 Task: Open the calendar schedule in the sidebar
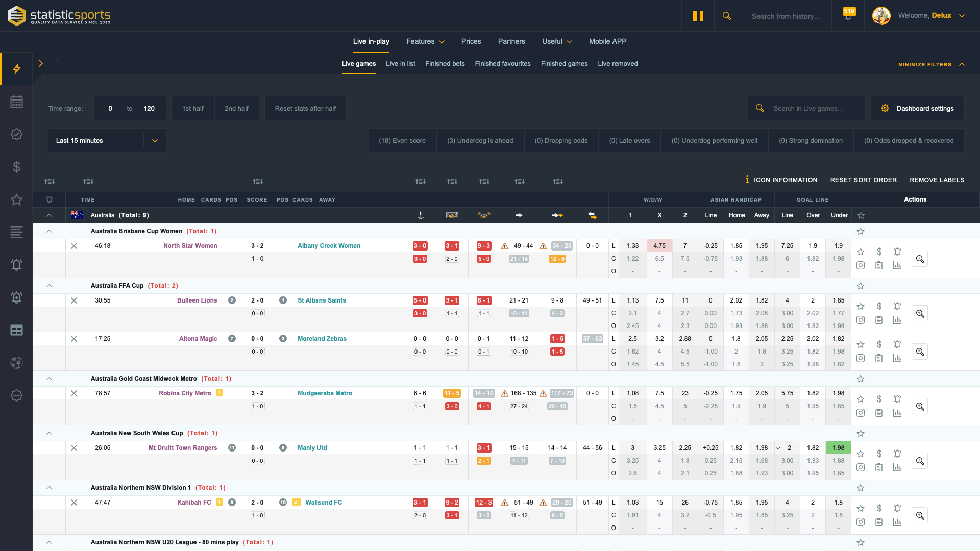[x=16, y=102]
